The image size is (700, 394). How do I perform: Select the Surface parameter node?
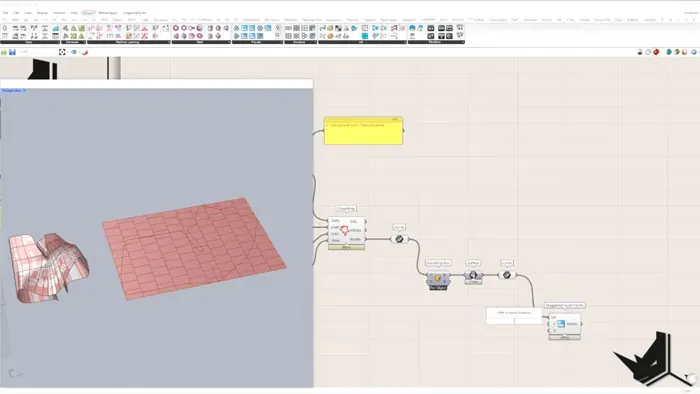pos(473,275)
